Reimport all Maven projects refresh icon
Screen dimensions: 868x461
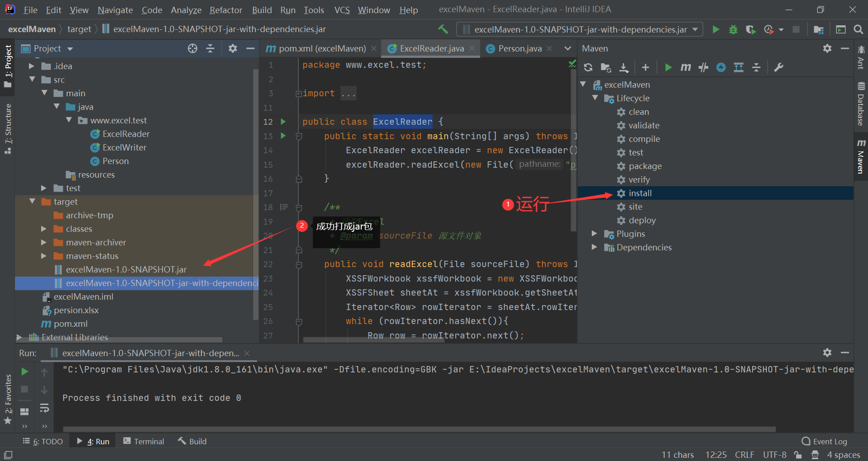(588, 67)
